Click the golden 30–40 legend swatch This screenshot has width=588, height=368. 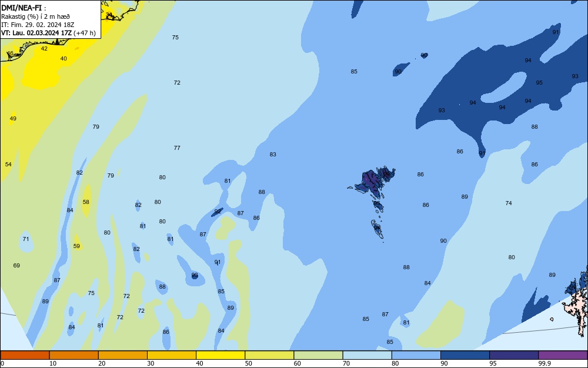coord(171,355)
